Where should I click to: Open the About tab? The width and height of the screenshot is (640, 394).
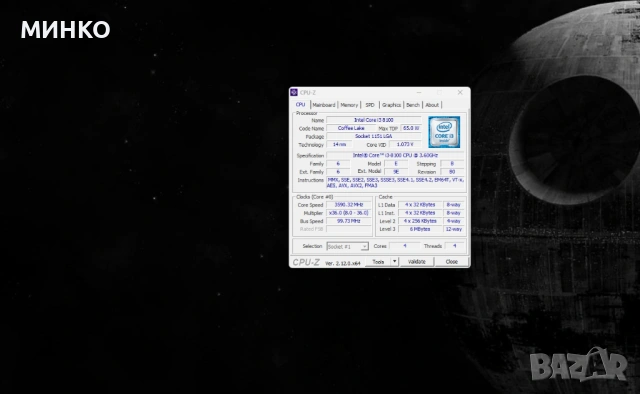click(x=432, y=105)
